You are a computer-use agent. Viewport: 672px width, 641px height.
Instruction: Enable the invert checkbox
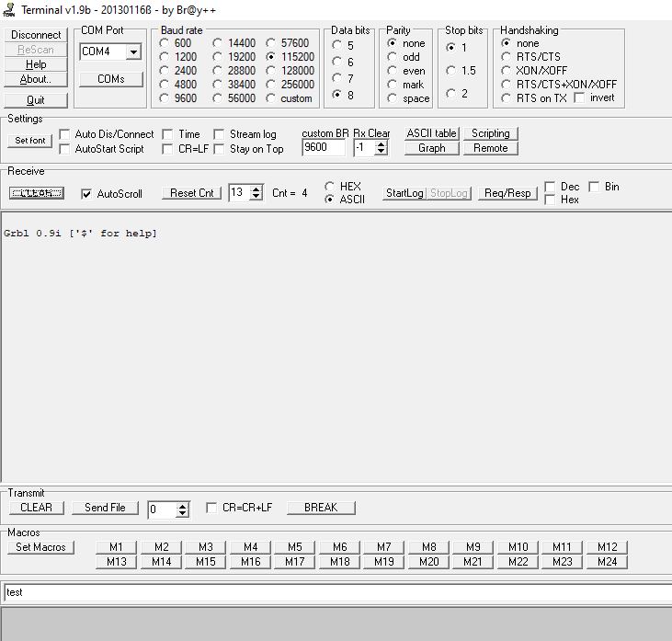(x=579, y=97)
